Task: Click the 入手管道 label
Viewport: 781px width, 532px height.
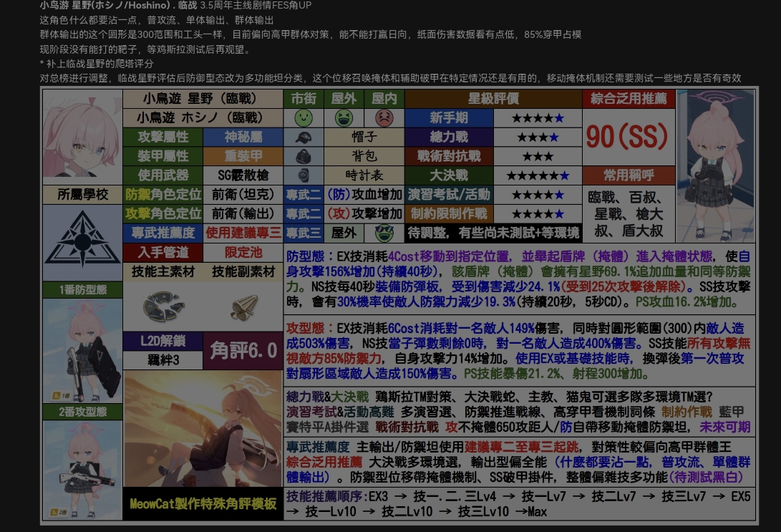Action: [x=163, y=252]
